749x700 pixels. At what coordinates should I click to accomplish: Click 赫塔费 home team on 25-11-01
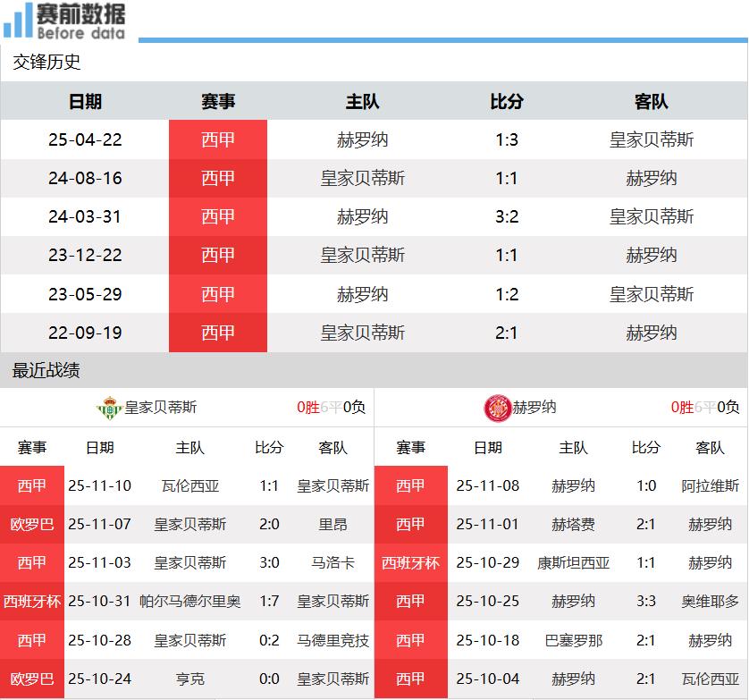click(x=573, y=524)
